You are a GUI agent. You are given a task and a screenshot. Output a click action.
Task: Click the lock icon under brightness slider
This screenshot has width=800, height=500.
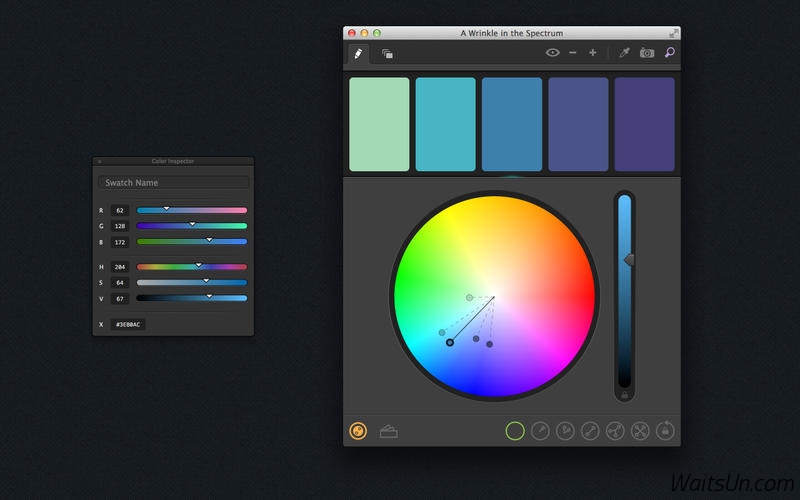point(624,395)
